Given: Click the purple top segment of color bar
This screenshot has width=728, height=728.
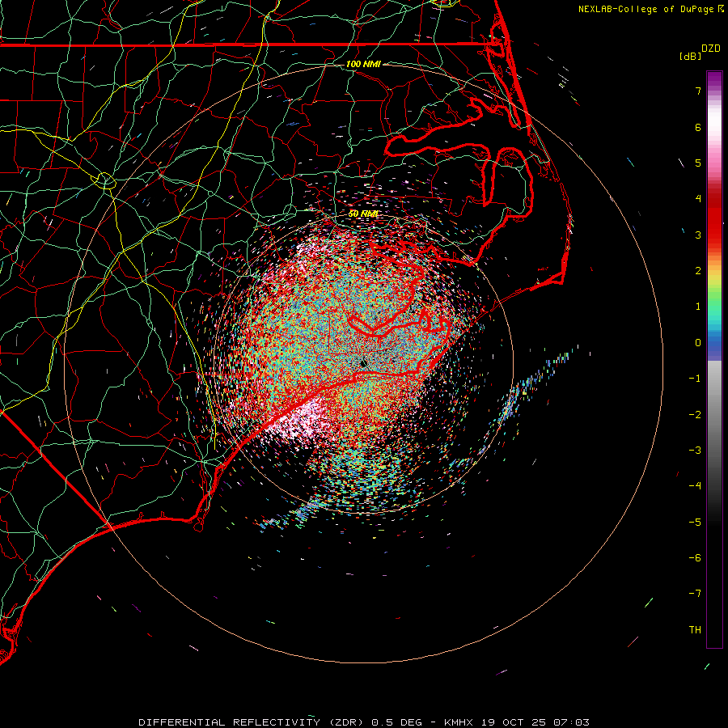Looking at the screenshot, I should pos(714,79).
